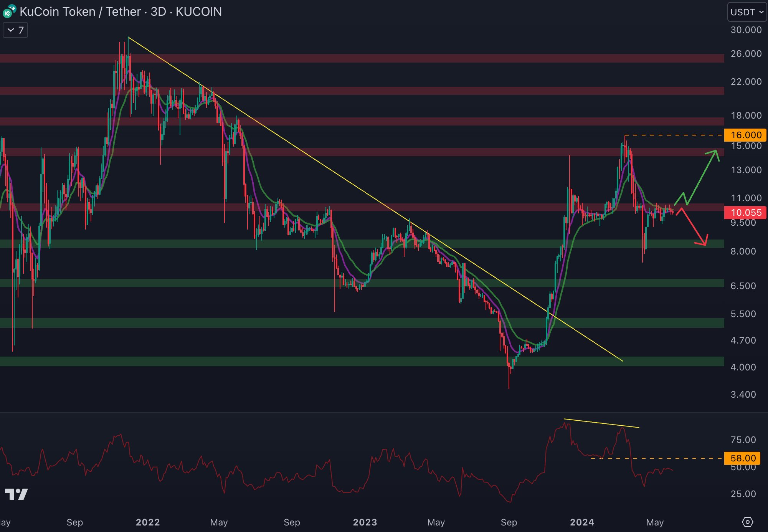Click the orange 16.000 price label
Image resolution: width=768 pixels, height=532 pixels.
click(745, 135)
